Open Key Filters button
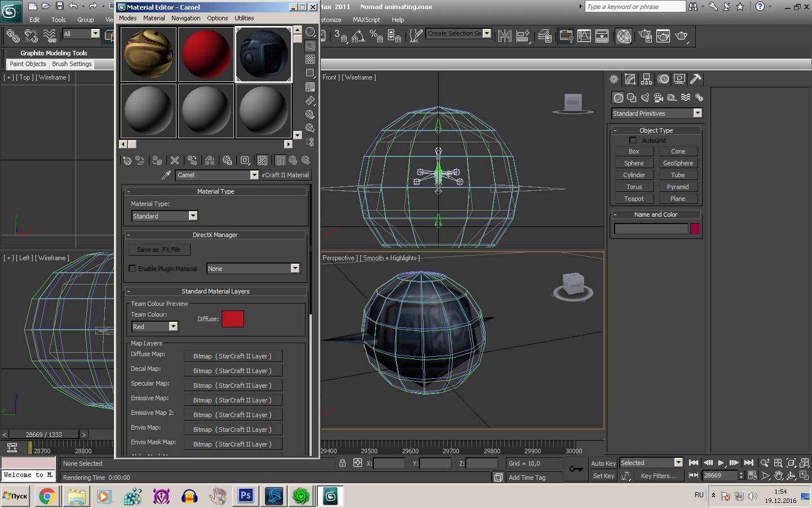The image size is (812, 508). [x=658, y=476]
